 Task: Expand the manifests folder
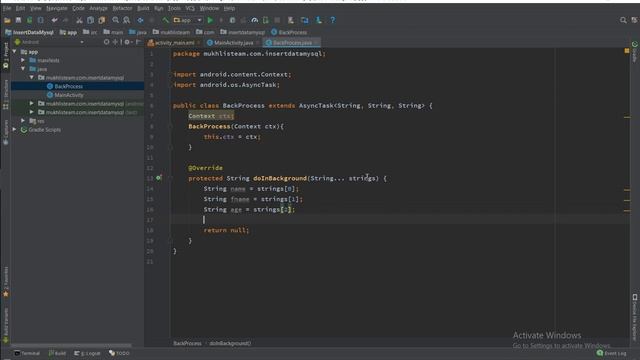(x=23, y=60)
